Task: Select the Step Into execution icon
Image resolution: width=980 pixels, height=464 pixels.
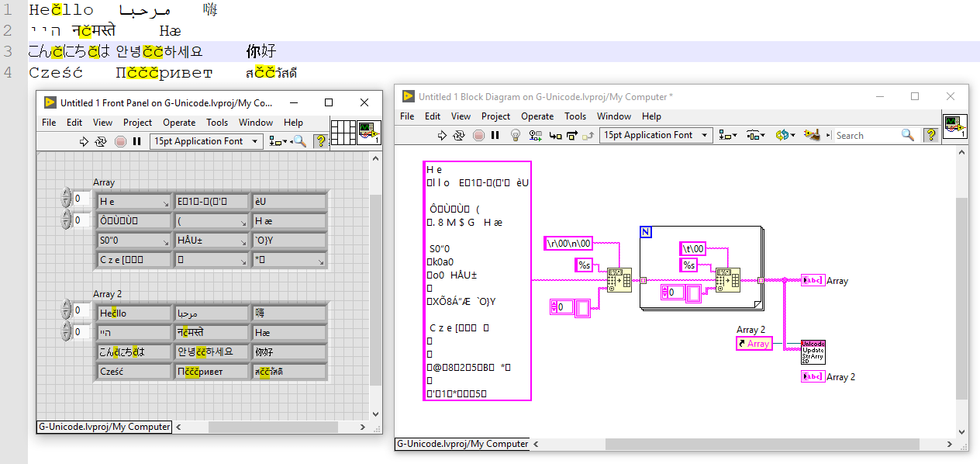Action: coord(554,135)
